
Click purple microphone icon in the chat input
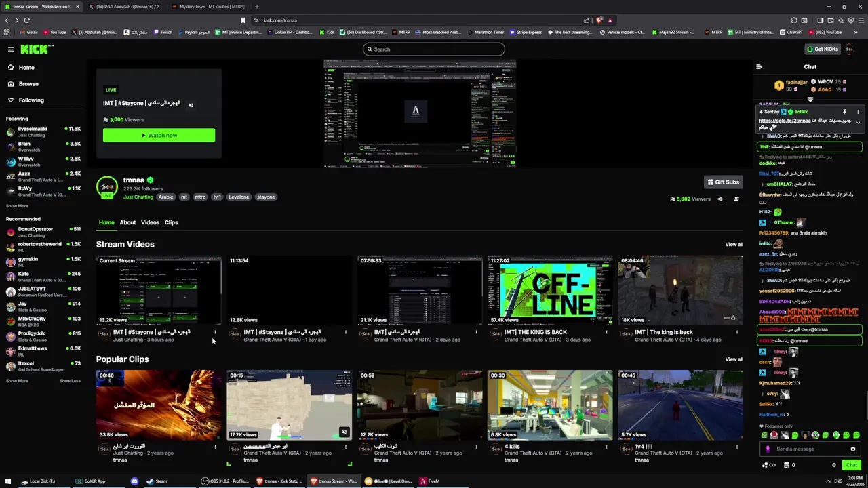(768, 449)
